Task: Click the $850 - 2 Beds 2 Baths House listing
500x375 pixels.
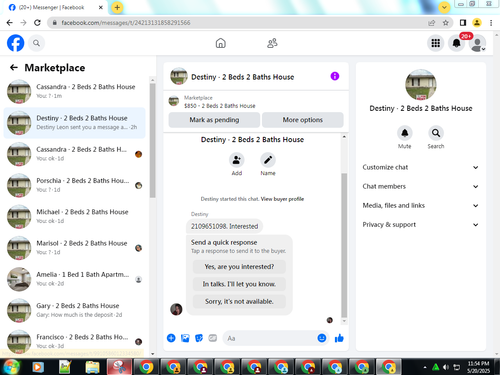Action: click(x=220, y=106)
